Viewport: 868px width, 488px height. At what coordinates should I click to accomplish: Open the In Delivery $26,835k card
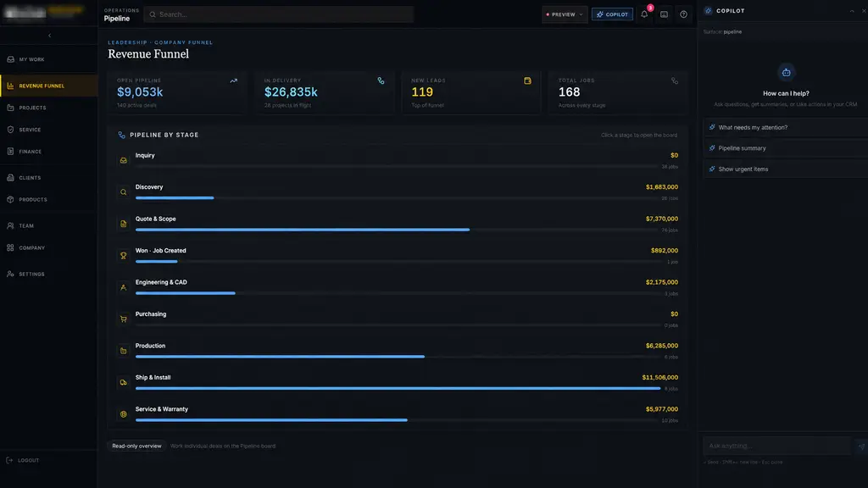(x=325, y=92)
